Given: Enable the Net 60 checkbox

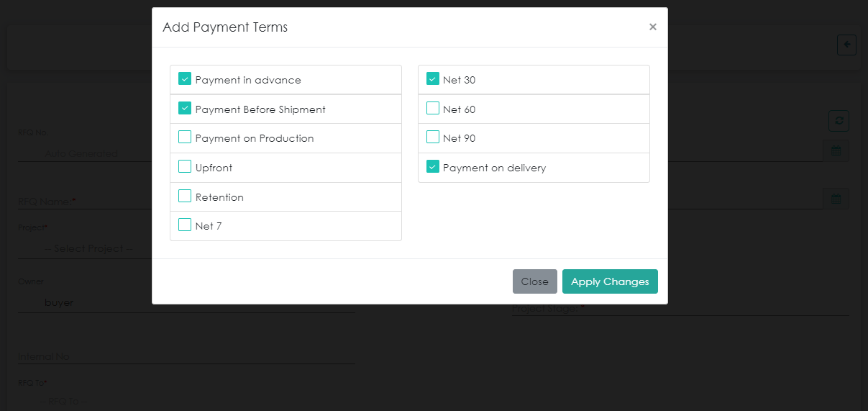Looking at the screenshot, I should pos(433,109).
